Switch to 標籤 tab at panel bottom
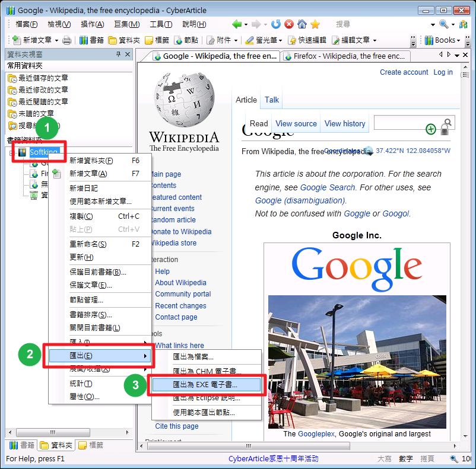Screen dimensions: 476x469 (x=90, y=445)
